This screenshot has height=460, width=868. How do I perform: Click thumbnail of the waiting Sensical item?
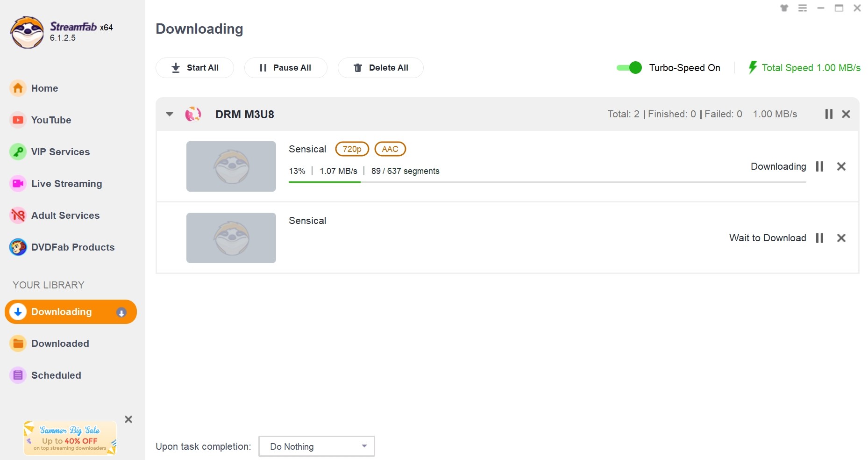(x=231, y=238)
